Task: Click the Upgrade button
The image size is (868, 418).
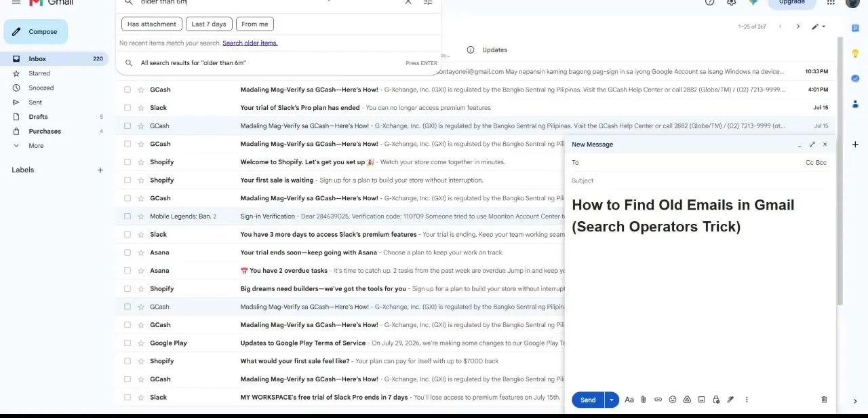Action: point(792,3)
